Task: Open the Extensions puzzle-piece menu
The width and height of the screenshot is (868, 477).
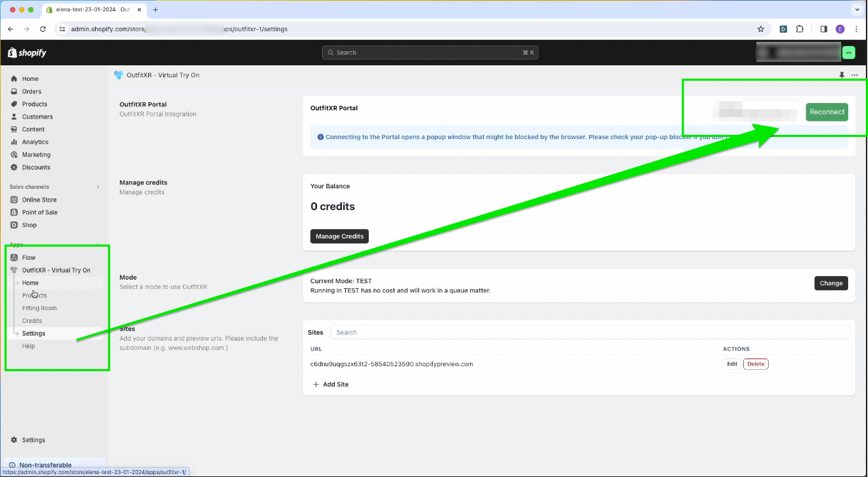Action: 800,29
